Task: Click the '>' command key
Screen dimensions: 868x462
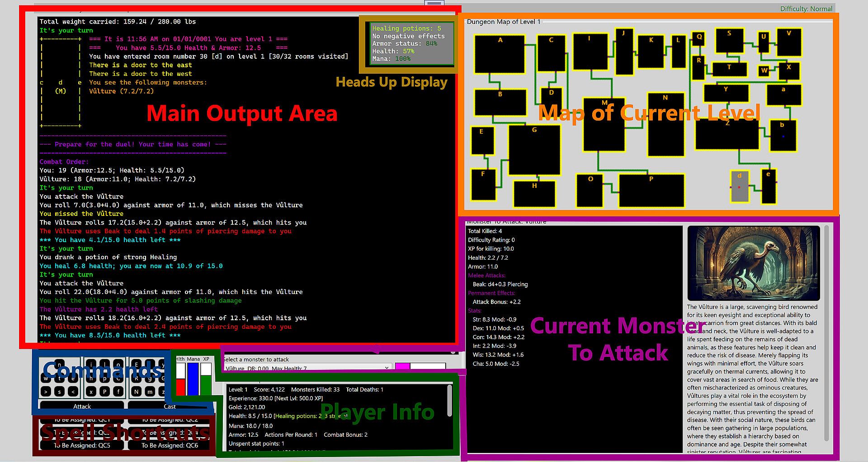Action: (46, 392)
